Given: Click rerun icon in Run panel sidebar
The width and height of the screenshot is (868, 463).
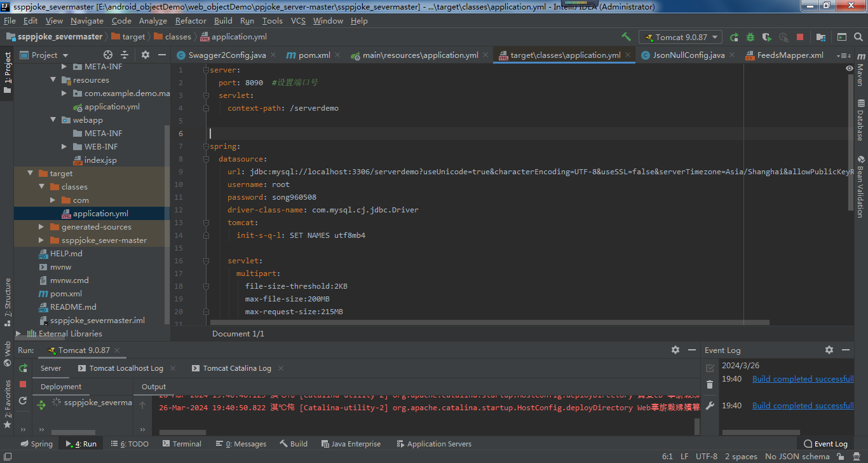Looking at the screenshot, I should [x=23, y=368].
